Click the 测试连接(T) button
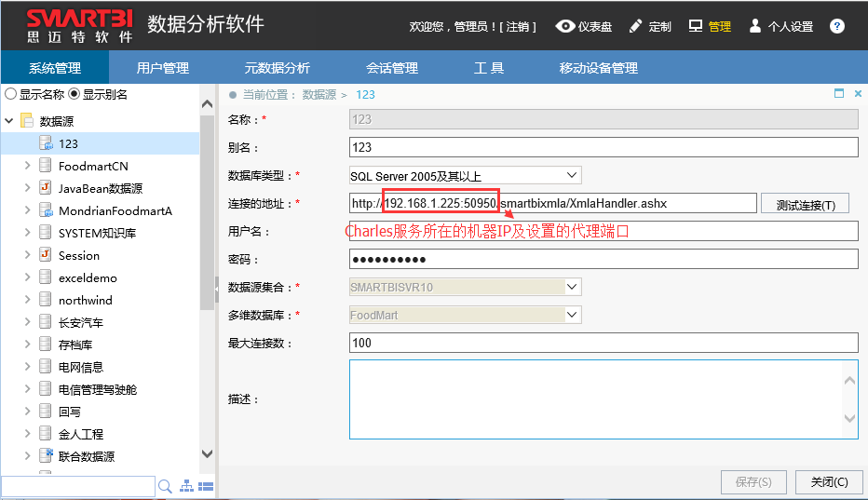Screen dimensions: 868x500 pyautogui.click(x=806, y=204)
